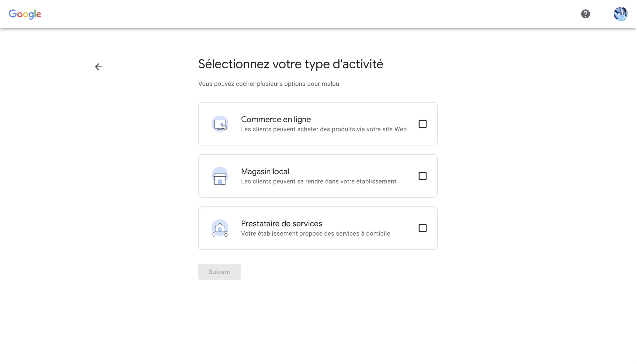Click the Prestataire de services house icon
This screenshot has height=364, width=637.
[x=220, y=228]
